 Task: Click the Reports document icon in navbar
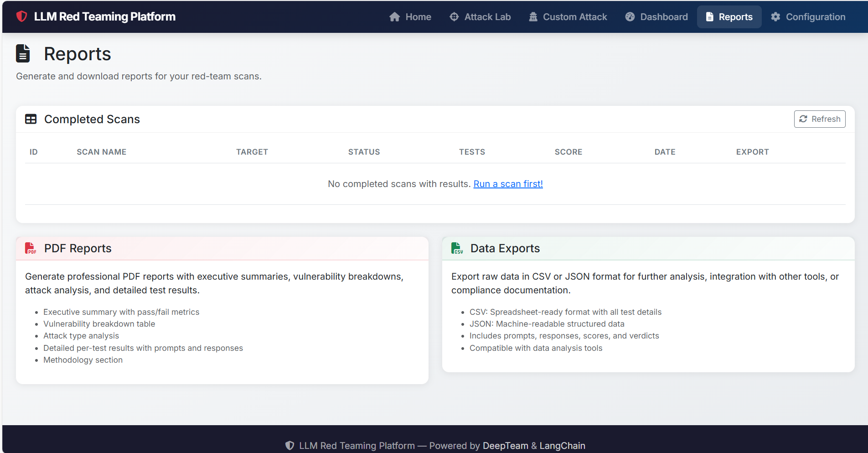click(709, 17)
